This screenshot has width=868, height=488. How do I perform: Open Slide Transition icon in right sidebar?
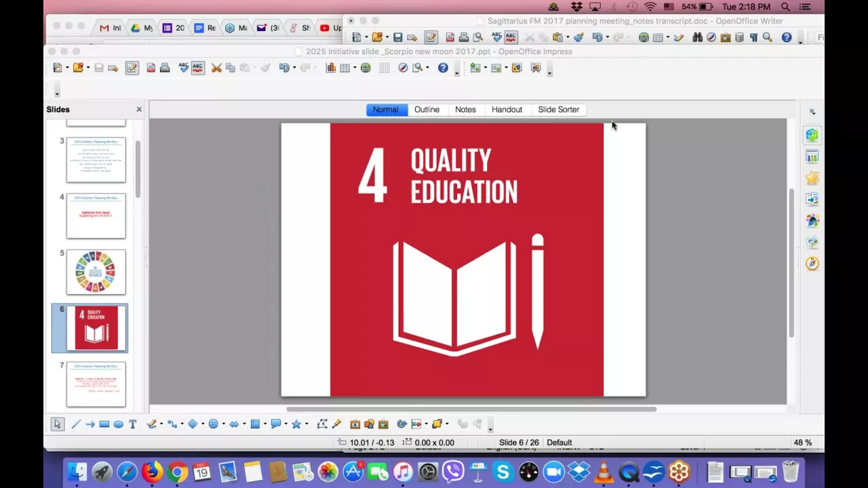[x=812, y=199]
